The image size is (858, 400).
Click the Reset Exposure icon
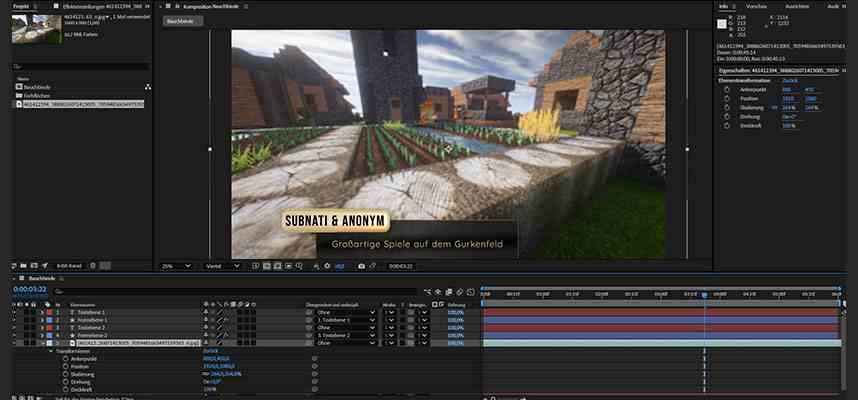click(x=327, y=266)
